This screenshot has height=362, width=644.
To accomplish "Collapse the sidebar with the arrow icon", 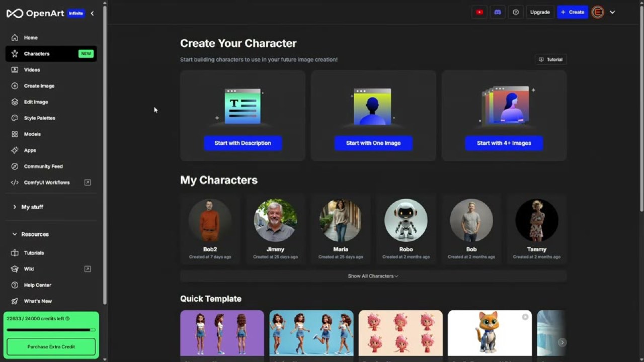I will click(92, 14).
